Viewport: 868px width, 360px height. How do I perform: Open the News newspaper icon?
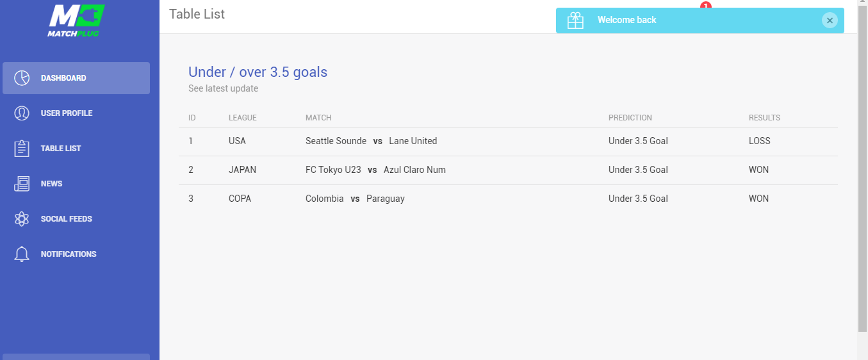22,184
